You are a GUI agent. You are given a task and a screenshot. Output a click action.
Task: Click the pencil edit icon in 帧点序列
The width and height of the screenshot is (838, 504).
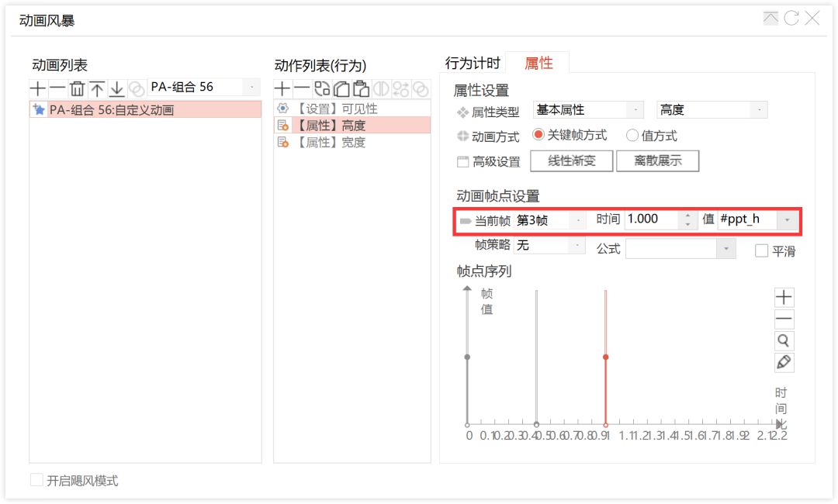pos(784,363)
